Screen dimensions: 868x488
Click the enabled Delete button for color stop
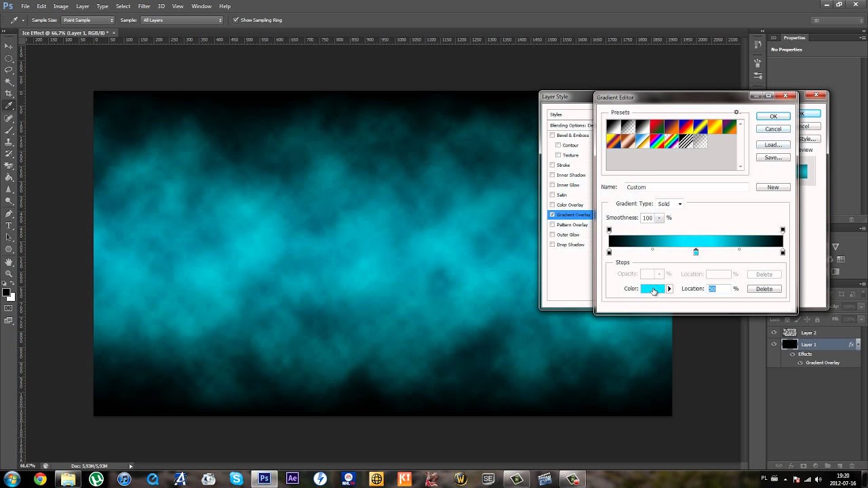[764, 289]
